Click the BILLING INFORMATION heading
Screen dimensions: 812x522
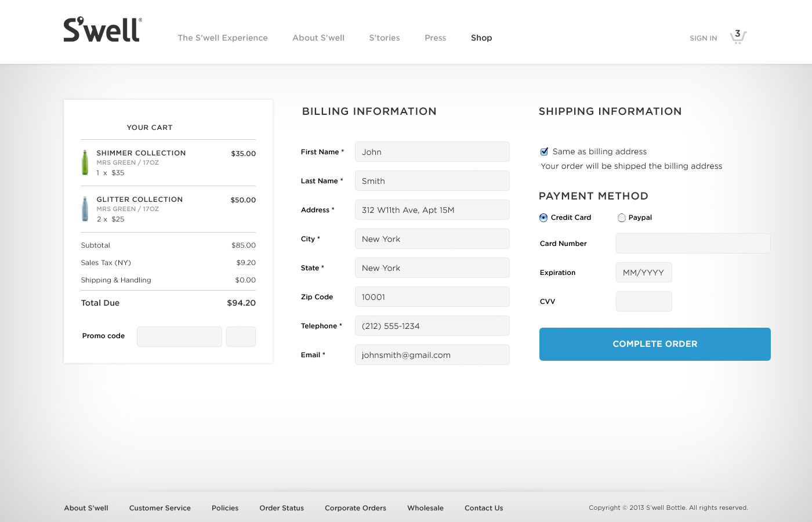tap(369, 111)
